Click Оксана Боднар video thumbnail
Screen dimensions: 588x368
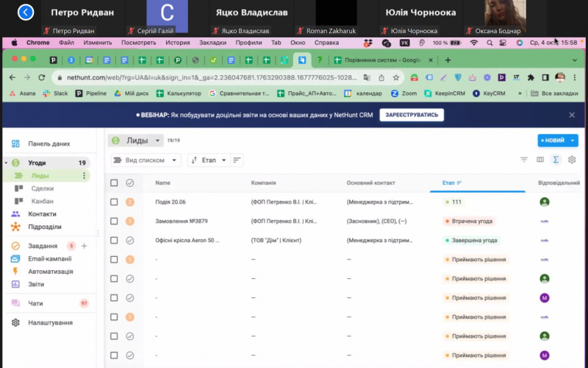pos(505,17)
